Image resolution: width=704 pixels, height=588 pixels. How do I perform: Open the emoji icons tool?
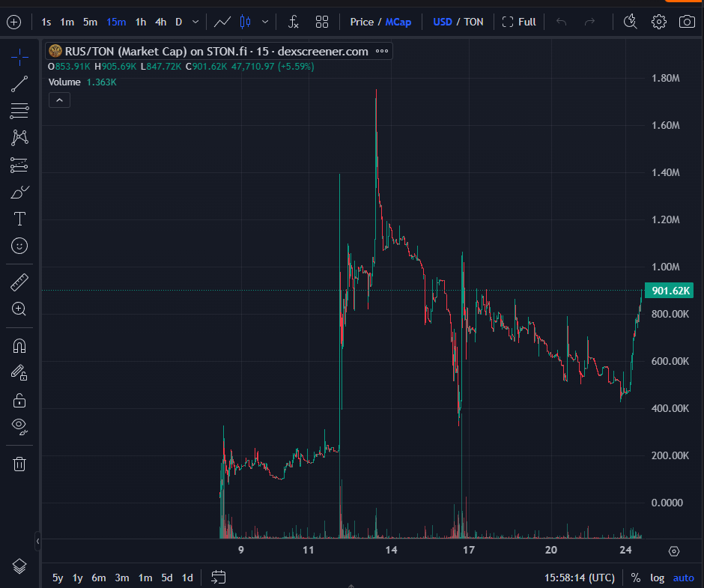click(19, 245)
